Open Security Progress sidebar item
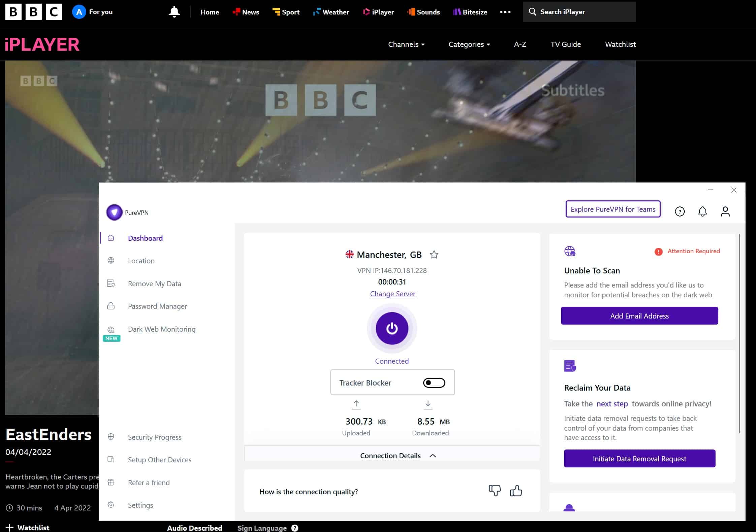This screenshot has height=532, width=756. click(x=155, y=437)
